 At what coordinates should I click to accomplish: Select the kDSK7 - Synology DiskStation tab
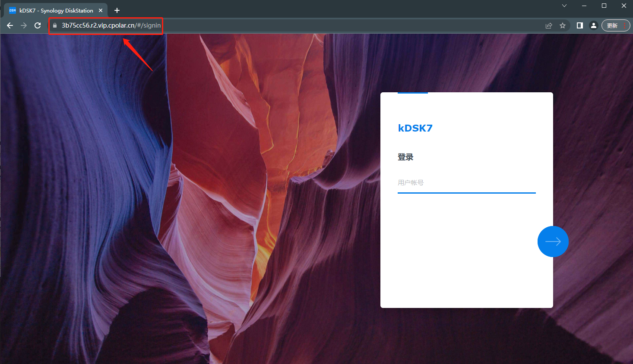(x=56, y=10)
